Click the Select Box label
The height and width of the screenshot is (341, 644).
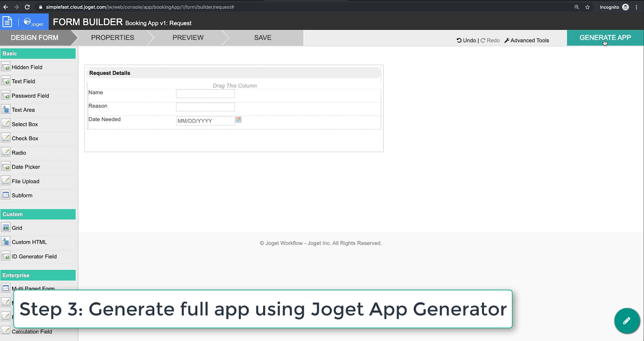[x=25, y=124]
